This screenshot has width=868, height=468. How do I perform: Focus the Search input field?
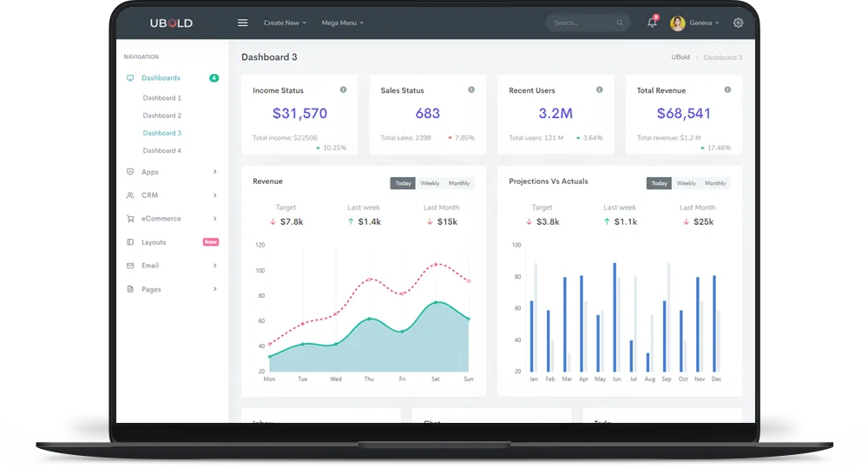[x=584, y=23]
